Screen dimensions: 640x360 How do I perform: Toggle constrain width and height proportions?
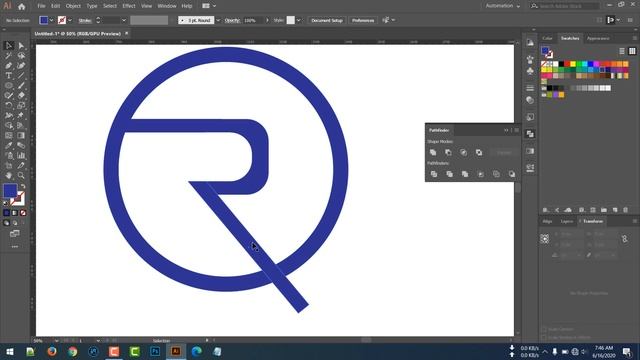[624, 239]
